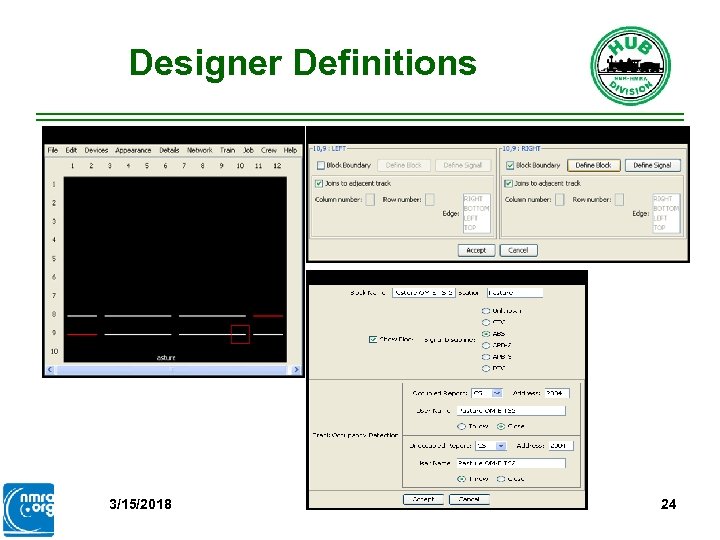
Task: Click Define Signal in the RIGHT panel
Action: 652,165
